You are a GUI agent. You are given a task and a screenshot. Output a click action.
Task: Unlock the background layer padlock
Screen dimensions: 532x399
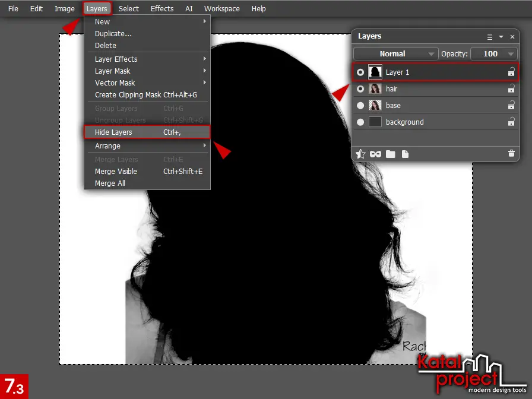(x=511, y=122)
